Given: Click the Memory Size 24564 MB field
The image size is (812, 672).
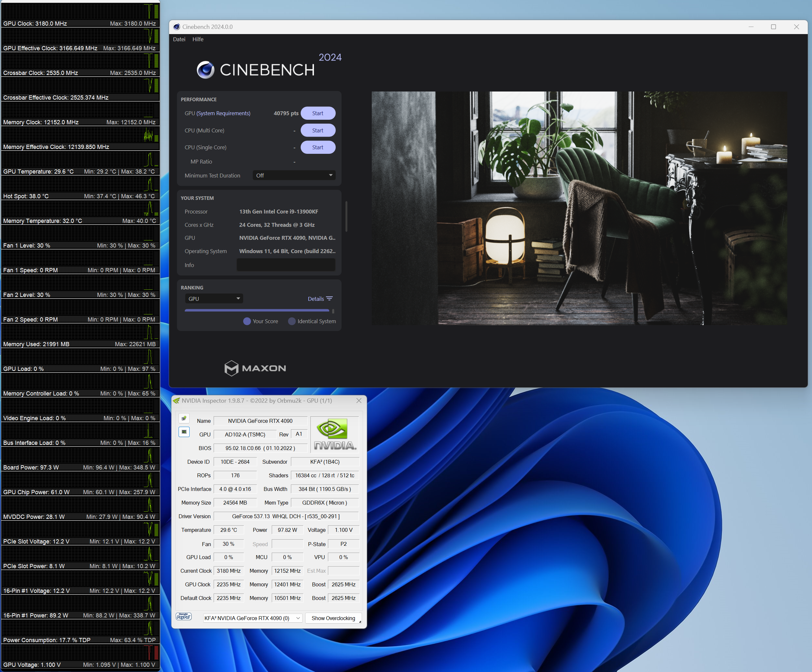Looking at the screenshot, I should (235, 503).
